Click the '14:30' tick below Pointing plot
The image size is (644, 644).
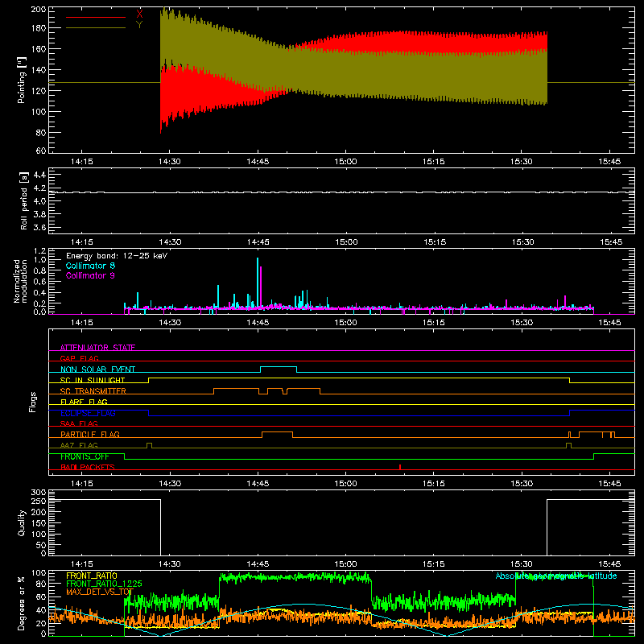(170, 162)
